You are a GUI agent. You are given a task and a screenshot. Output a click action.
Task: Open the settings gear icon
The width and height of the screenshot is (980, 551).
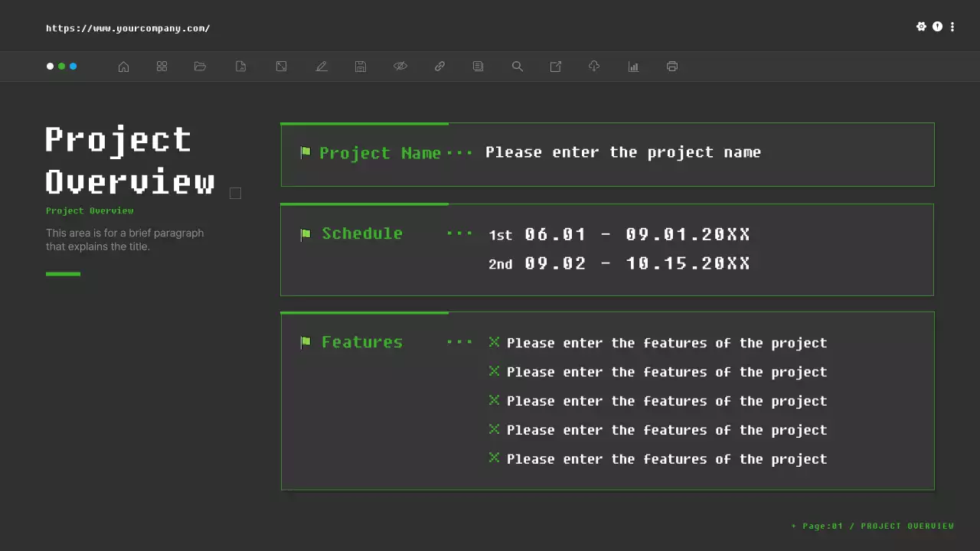pos(922,27)
